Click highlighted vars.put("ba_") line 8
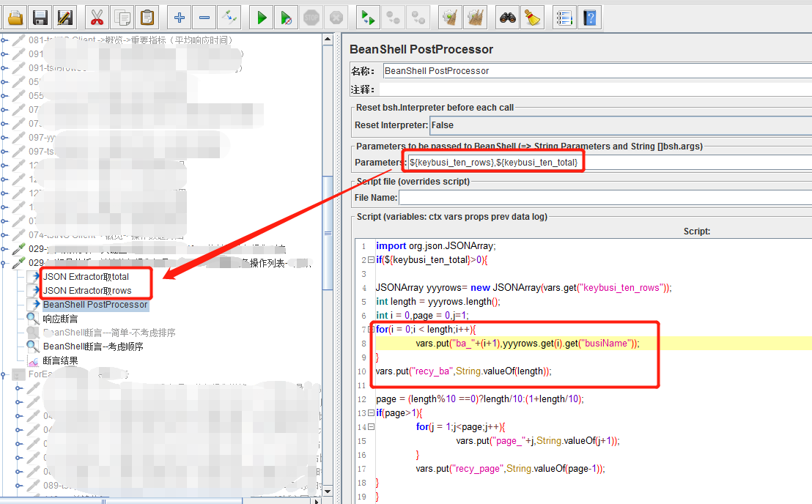 point(527,344)
